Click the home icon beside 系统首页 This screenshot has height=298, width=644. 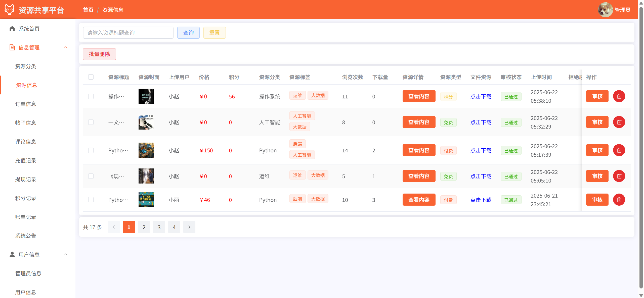(x=12, y=29)
